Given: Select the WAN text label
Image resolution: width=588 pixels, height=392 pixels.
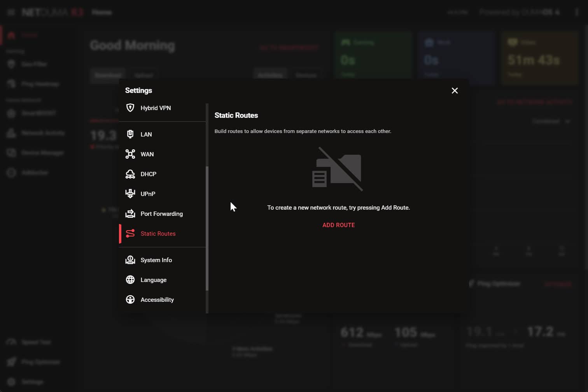Looking at the screenshot, I should [147, 154].
